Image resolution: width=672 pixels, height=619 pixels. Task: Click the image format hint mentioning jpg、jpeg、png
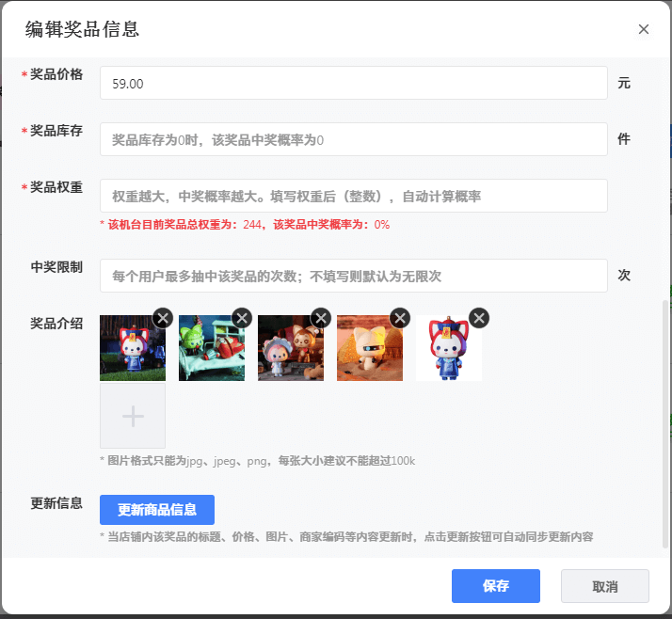(258, 461)
